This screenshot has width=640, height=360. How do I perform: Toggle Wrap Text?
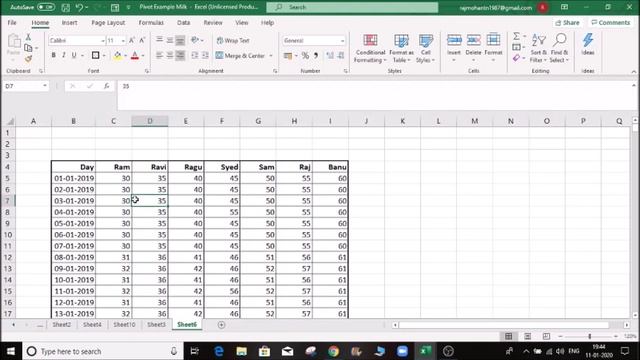233,40
